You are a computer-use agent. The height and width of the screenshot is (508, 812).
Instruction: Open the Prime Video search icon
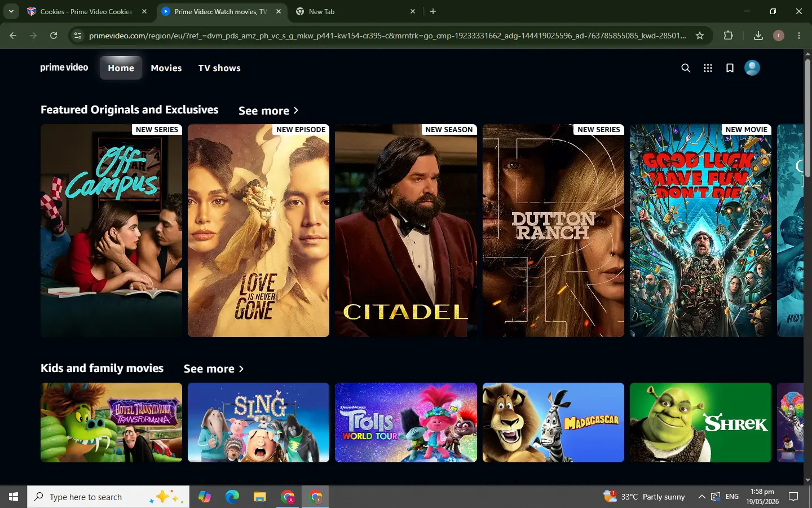pos(686,68)
